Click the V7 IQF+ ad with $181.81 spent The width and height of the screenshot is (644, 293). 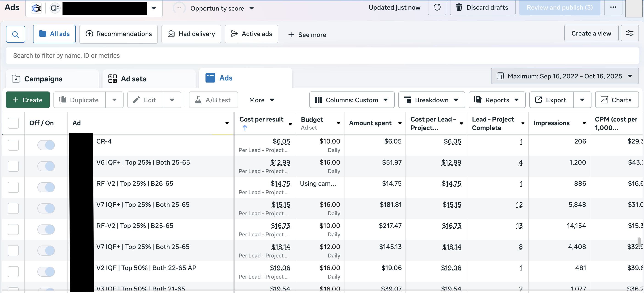click(x=143, y=205)
